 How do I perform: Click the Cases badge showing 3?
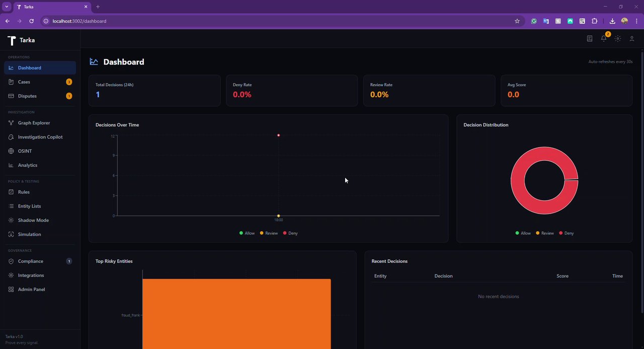[x=69, y=82]
